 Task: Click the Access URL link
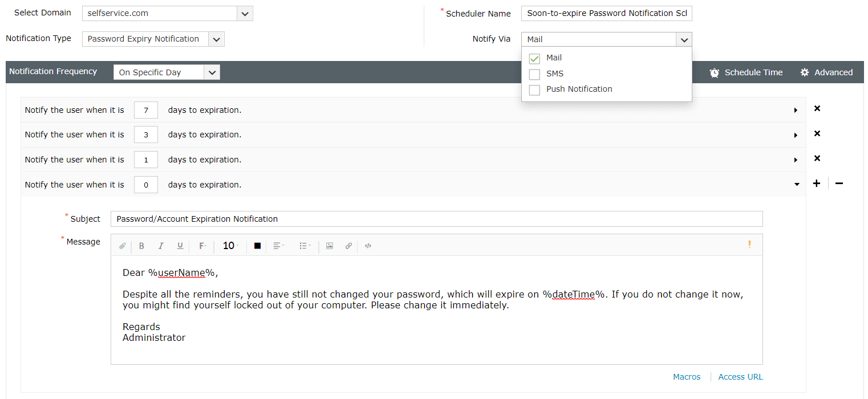point(740,377)
